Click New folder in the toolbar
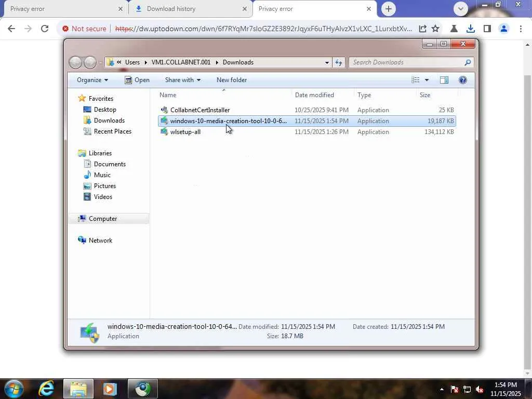The image size is (532, 399). tap(232, 80)
